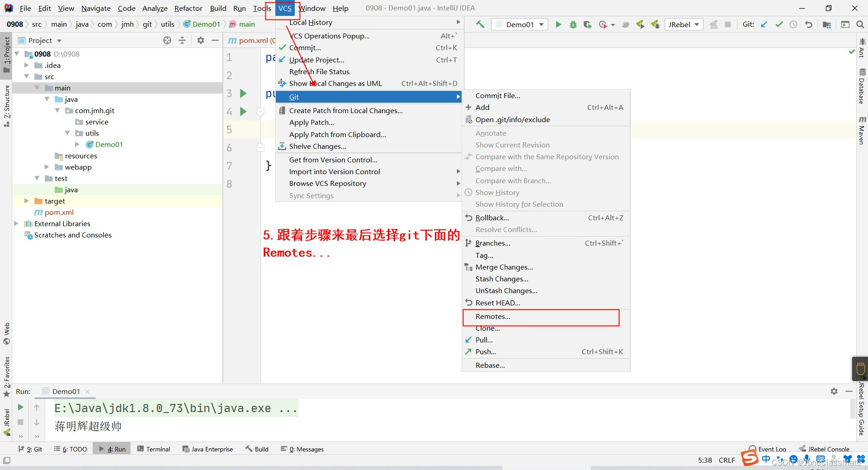Toggle tool window bars at bottom-left corner
This screenshot has width=868, height=470.
pos(6,461)
